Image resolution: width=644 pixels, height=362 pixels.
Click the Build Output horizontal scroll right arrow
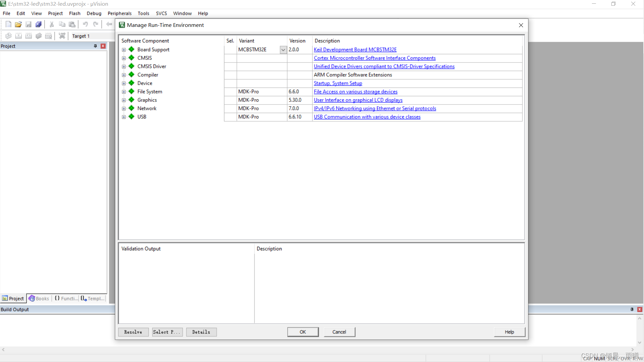tap(633, 350)
